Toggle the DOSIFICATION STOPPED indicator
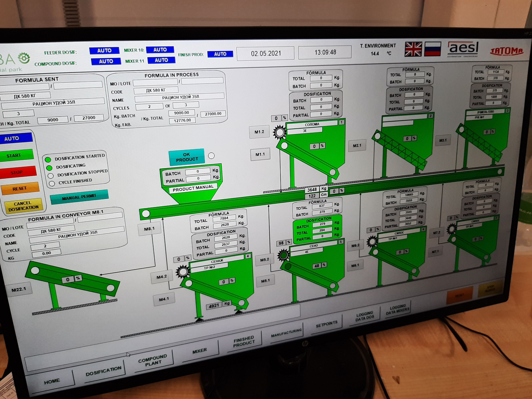 [51, 176]
